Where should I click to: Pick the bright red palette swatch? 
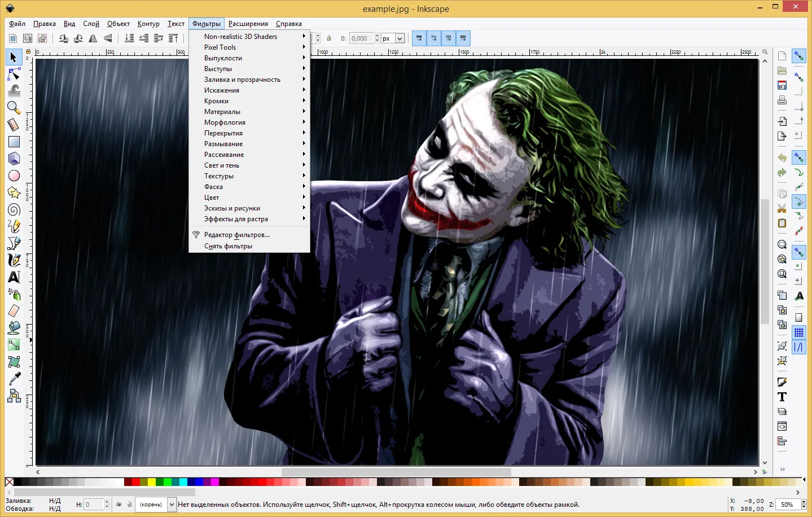136,482
